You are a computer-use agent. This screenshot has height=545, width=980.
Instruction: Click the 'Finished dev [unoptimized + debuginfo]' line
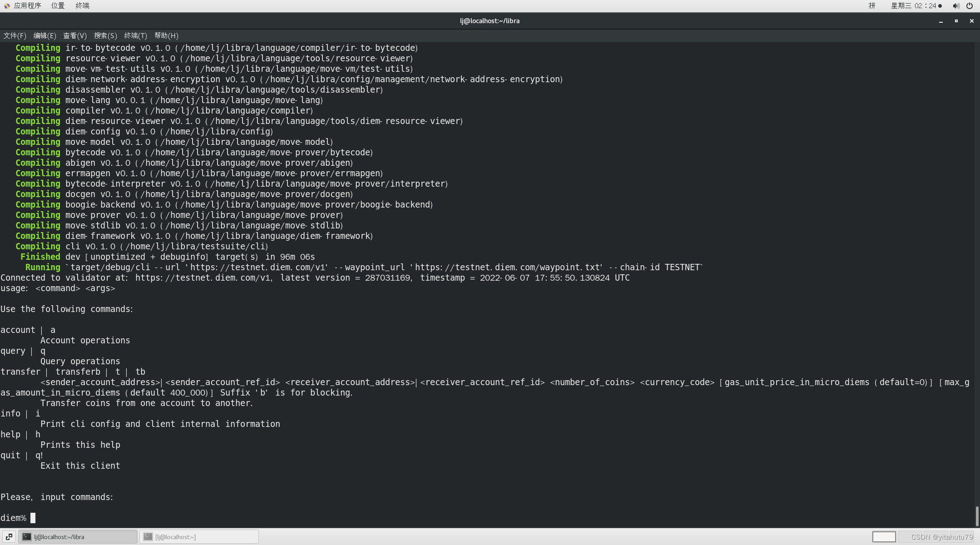point(168,257)
